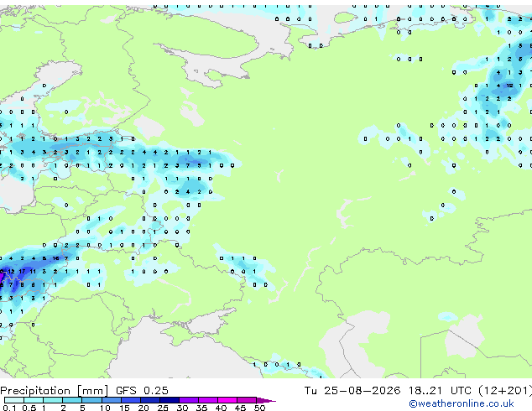The width and height of the screenshot is (532, 411).
Task: Select the 2–5 mm legend color swatch
Action: [72, 400]
